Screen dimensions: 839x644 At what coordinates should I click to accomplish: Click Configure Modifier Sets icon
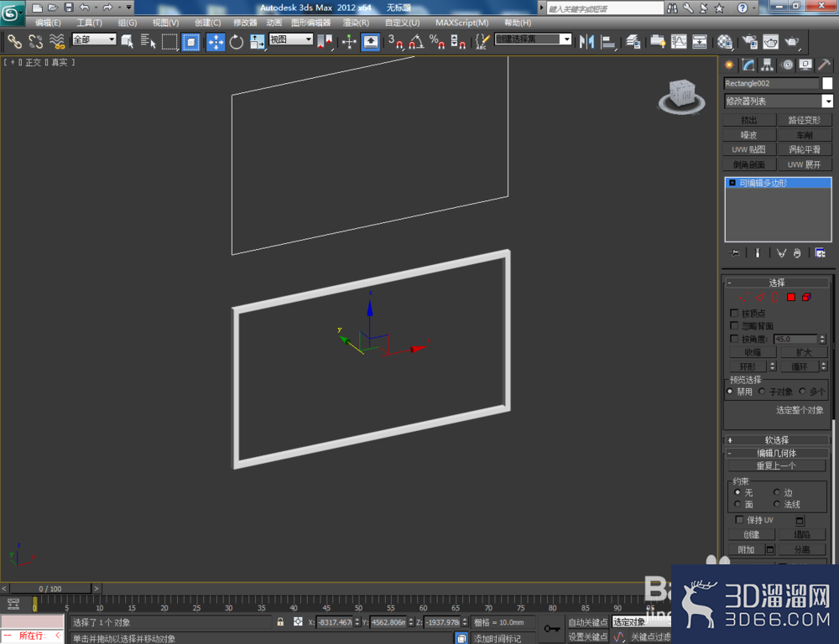pyautogui.click(x=820, y=253)
